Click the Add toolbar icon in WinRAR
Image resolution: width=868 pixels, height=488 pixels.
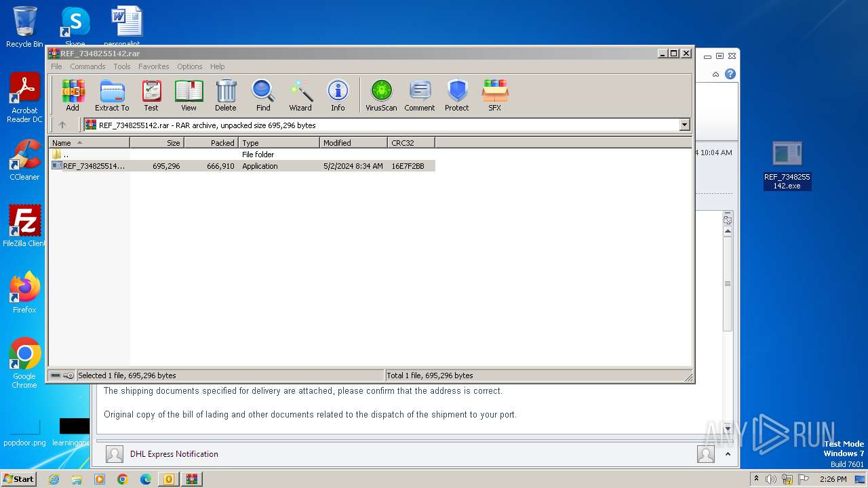tap(73, 96)
